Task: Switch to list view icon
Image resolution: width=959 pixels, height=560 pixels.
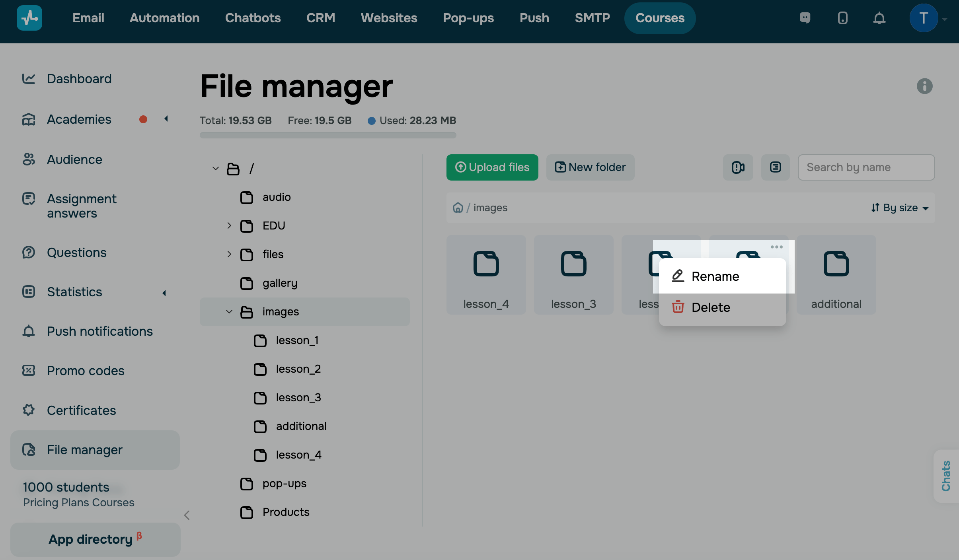Action: pos(775,167)
